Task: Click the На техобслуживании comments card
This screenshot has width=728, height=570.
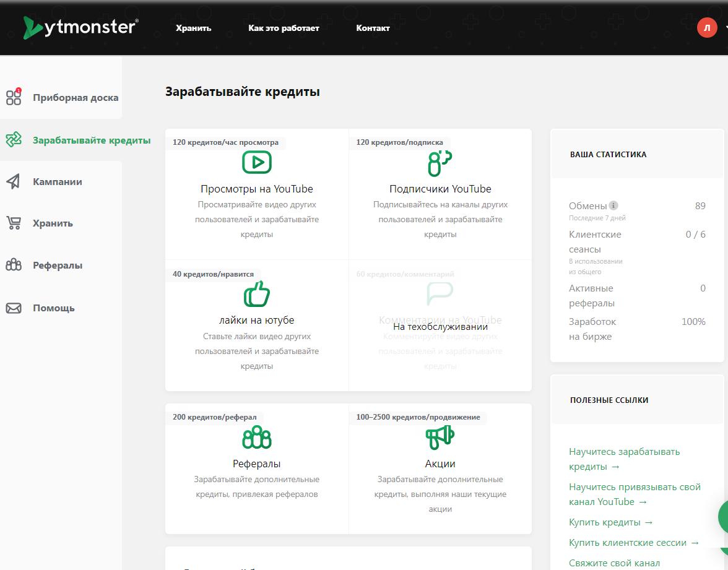Action: [x=440, y=326]
